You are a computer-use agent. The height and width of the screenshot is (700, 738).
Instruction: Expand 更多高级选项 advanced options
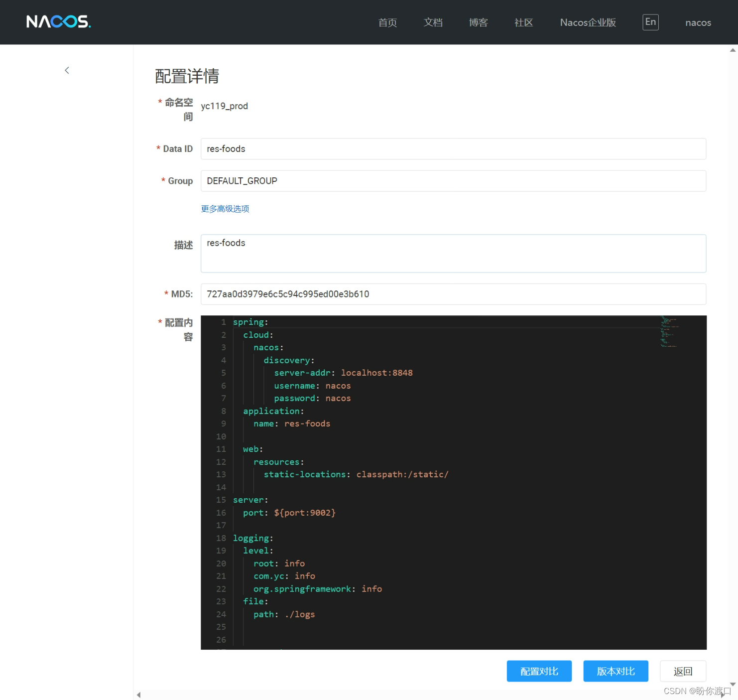pos(225,209)
